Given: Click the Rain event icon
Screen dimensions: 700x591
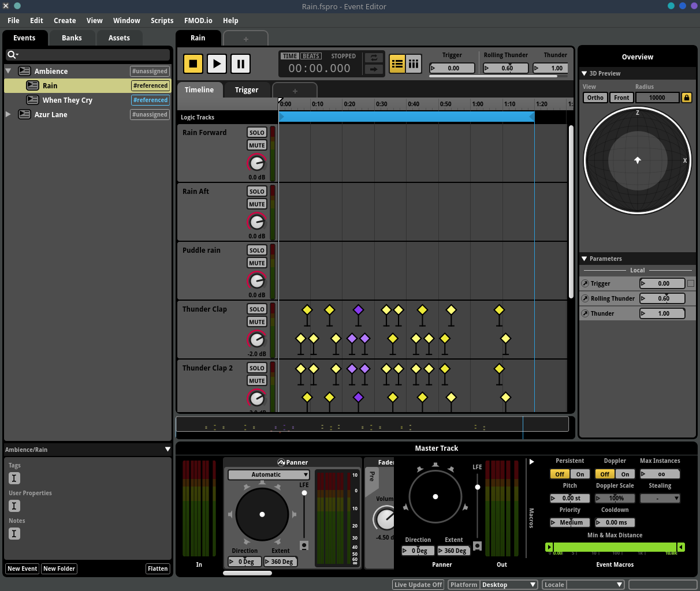Looking at the screenshot, I should 33,85.
